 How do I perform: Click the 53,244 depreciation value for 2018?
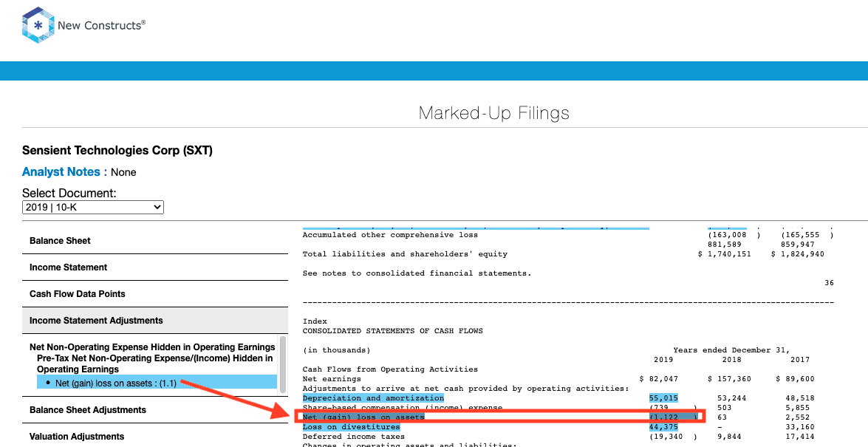point(731,398)
